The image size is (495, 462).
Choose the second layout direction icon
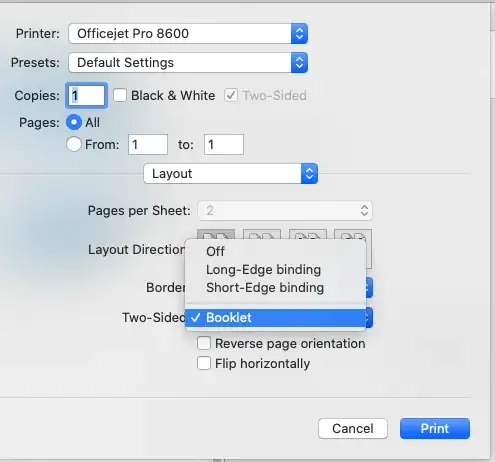tap(262, 235)
